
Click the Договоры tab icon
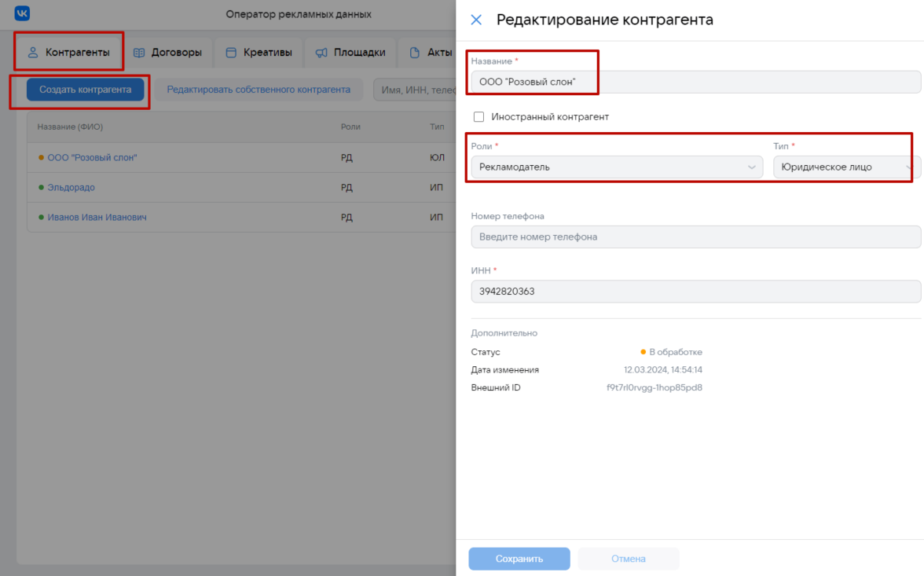[x=139, y=53]
